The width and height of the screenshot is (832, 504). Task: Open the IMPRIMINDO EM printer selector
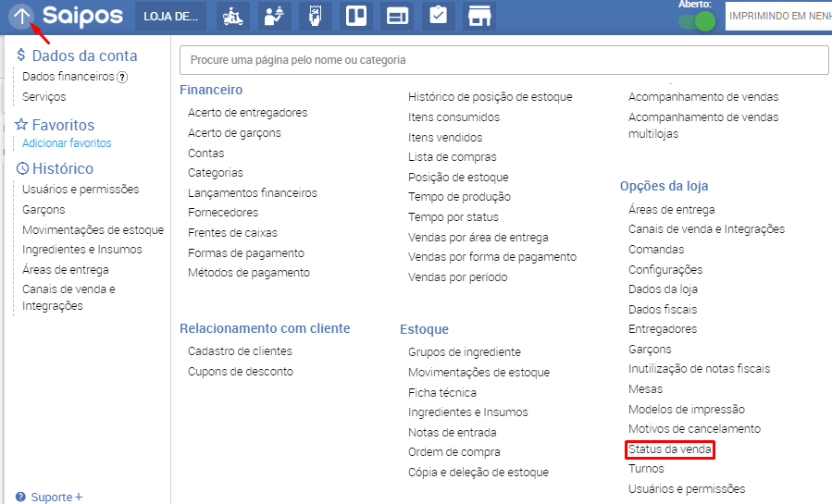779,17
